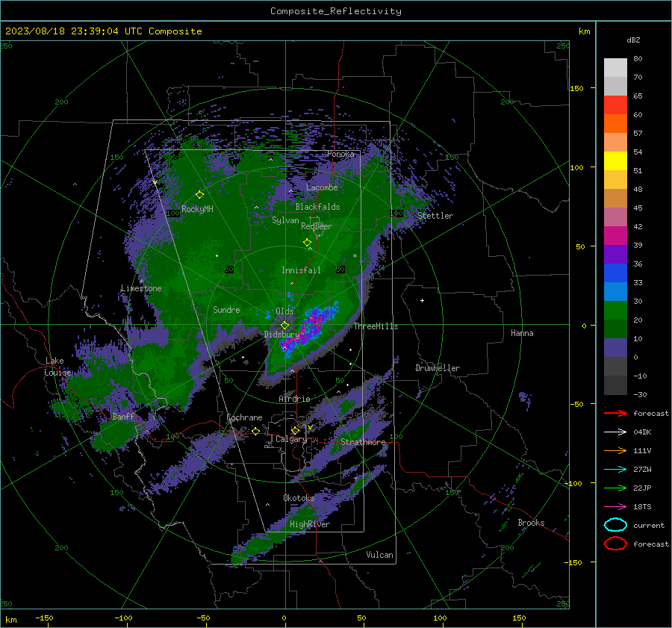Image resolution: width=672 pixels, height=628 pixels.
Task: Click the red 'forecast' ellipse legend icon
Action: [x=615, y=544]
